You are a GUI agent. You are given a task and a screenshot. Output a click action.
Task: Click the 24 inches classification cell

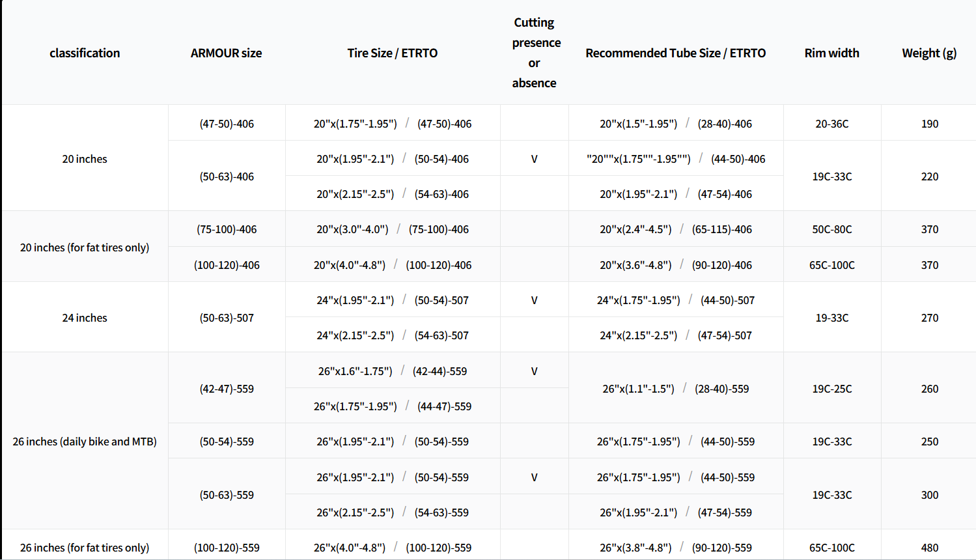point(85,318)
